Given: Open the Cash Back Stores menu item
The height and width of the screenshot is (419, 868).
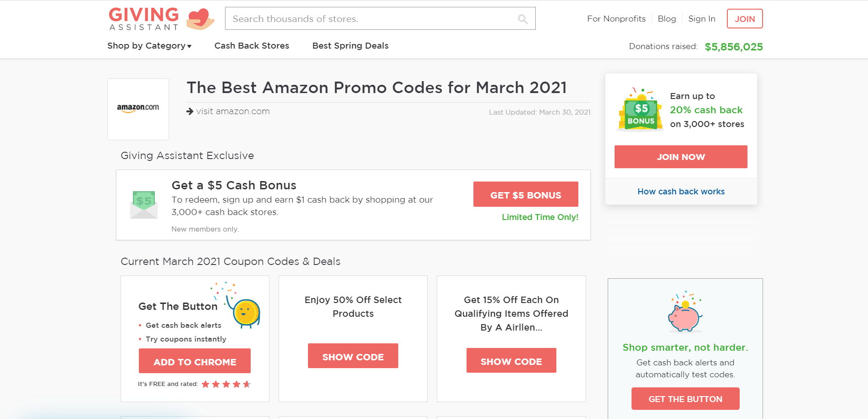Looking at the screenshot, I should 252,46.
